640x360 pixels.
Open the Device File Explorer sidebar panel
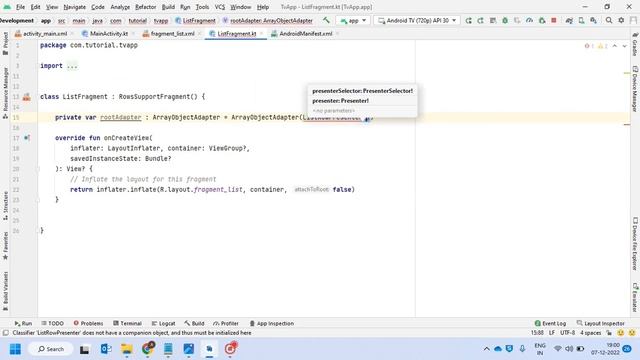click(635, 244)
